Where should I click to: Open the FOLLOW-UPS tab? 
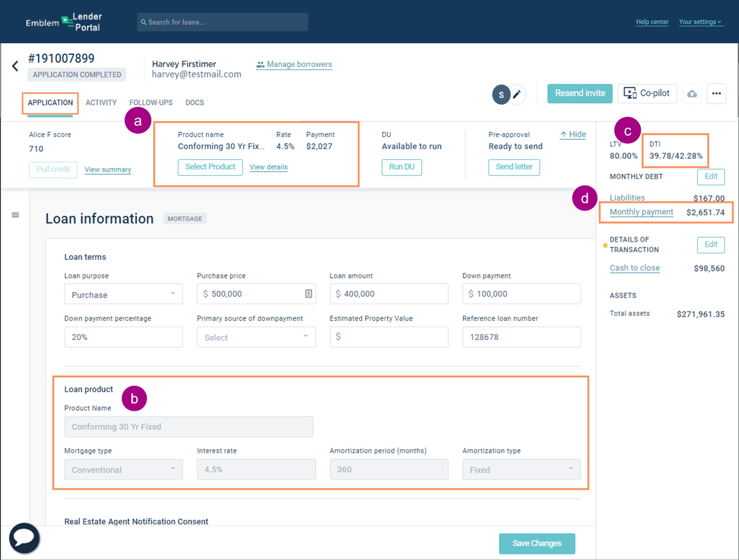coord(151,103)
